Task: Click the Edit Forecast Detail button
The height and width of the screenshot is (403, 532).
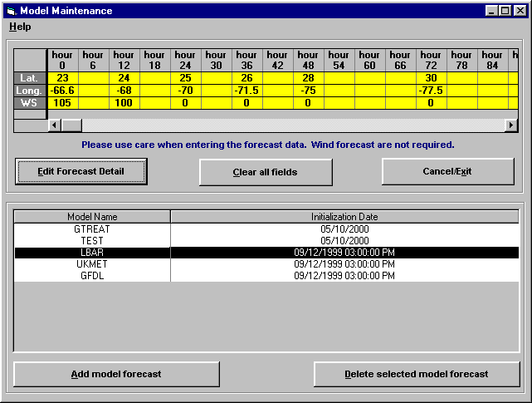Action: pyautogui.click(x=81, y=172)
